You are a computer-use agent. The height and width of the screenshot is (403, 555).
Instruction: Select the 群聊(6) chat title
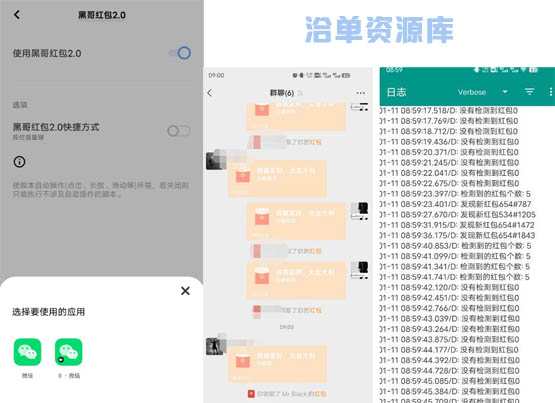pyautogui.click(x=282, y=93)
